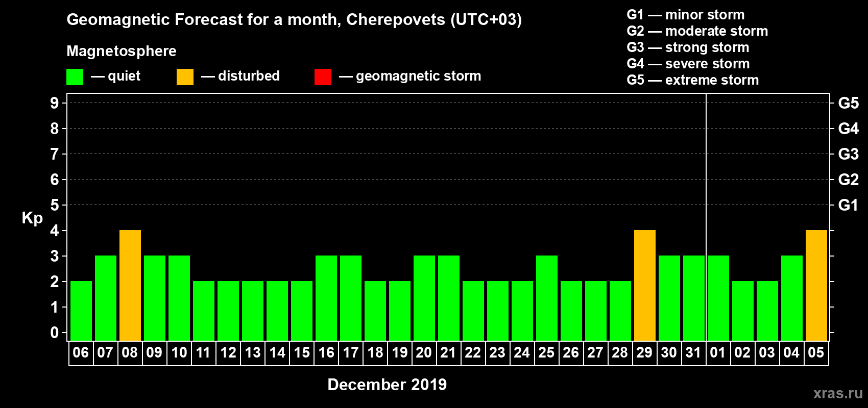Click 'G3 — strong storm' legend text
This screenshot has height=408, width=868.
[688, 47]
